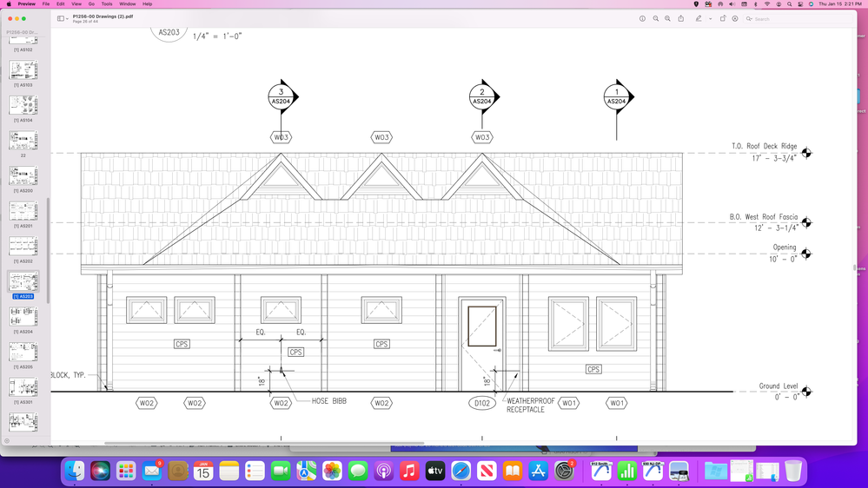Jump to the AS202 page thumbnail
Image resolution: width=868 pixels, height=488 pixels.
pyautogui.click(x=23, y=247)
